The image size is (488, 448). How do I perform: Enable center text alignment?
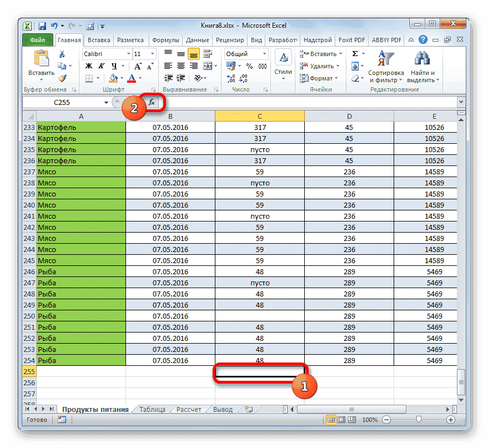coord(180,66)
